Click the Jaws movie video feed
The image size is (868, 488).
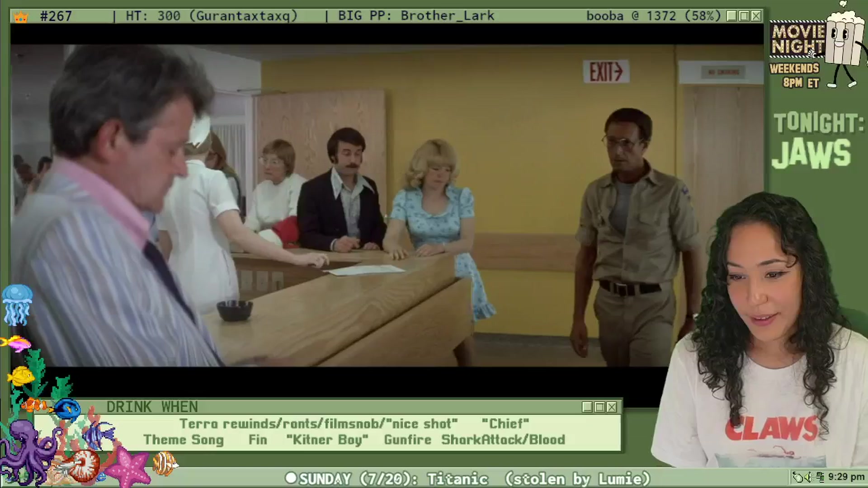click(387, 206)
